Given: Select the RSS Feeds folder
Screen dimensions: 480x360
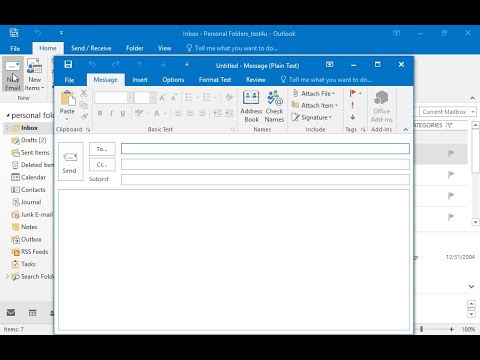Looking at the screenshot, I should point(30,252).
